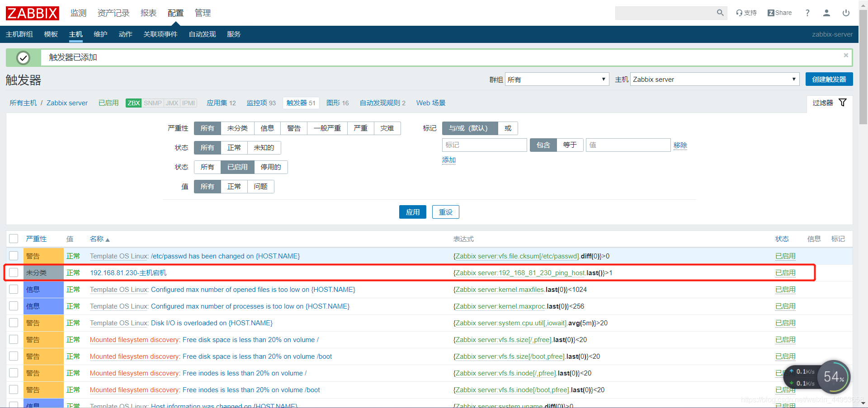Click the 所有主机 breadcrumb link
Screen dimensions: 868x408
(x=23, y=103)
